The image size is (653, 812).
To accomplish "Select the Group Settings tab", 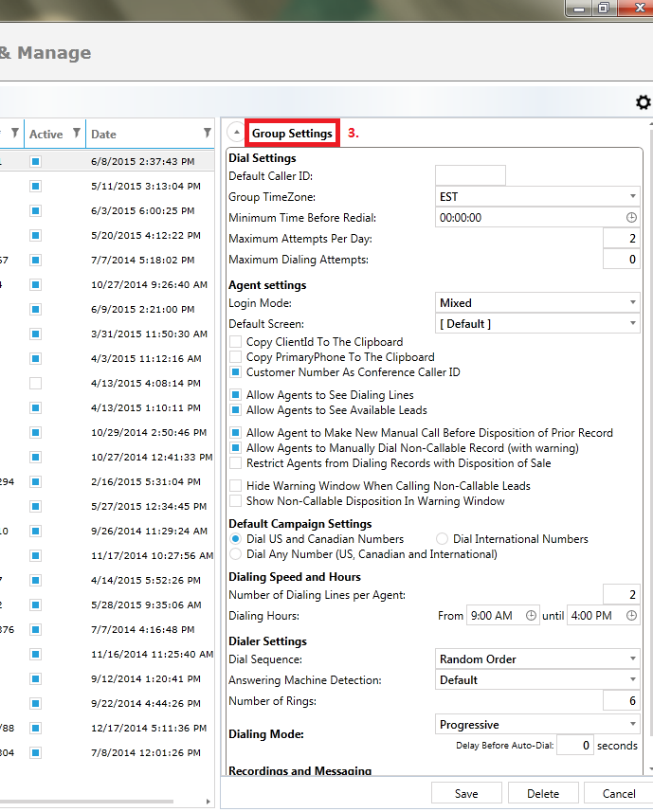I will (x=292, y=134).
